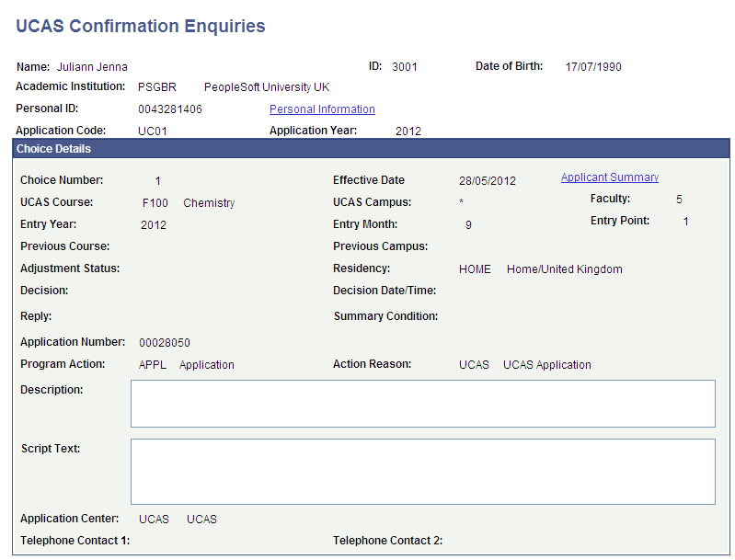Select the residency text Home/United Kingdom
This screenshot has width=735, height=560.
564,269
